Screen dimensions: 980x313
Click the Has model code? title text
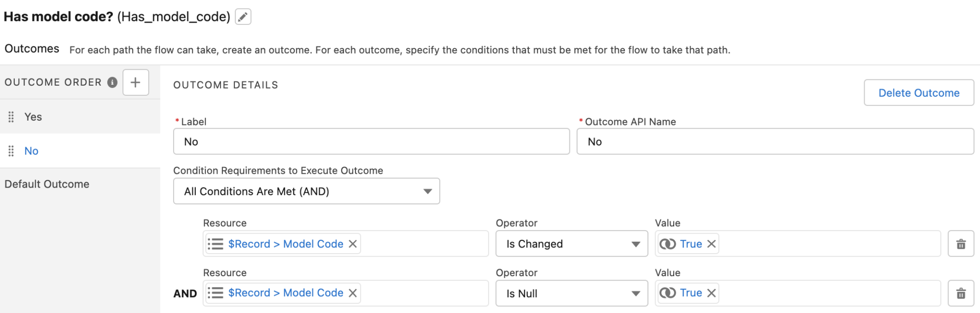click(x=58, y=17)
